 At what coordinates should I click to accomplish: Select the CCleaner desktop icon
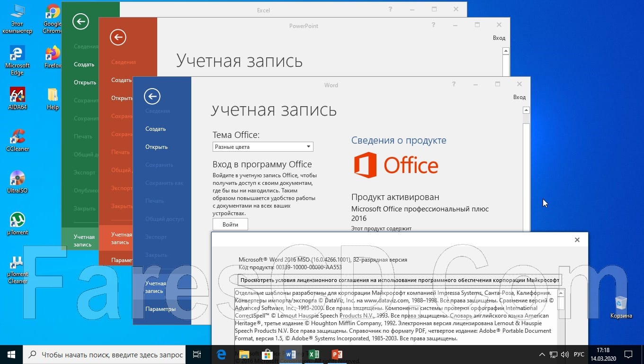17,140
